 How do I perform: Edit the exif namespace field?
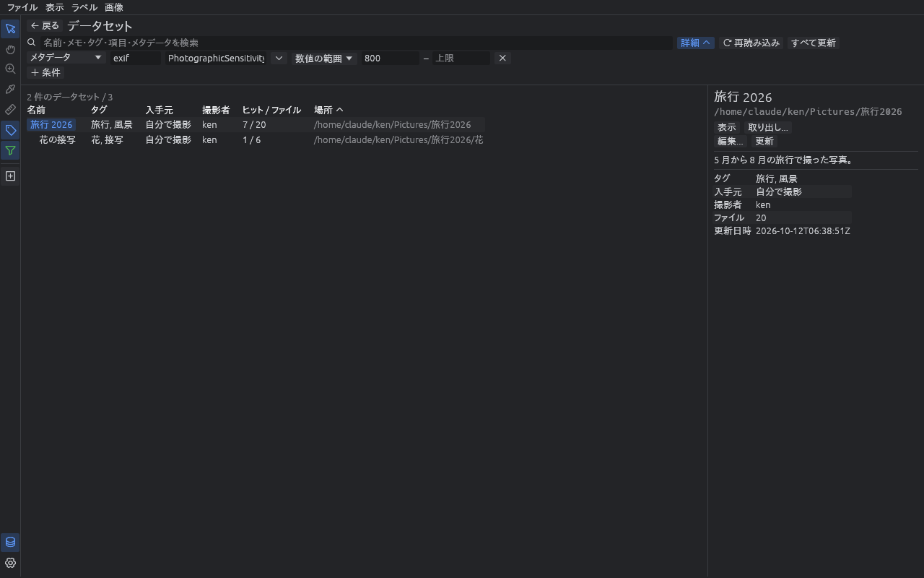tap(136, 58)
